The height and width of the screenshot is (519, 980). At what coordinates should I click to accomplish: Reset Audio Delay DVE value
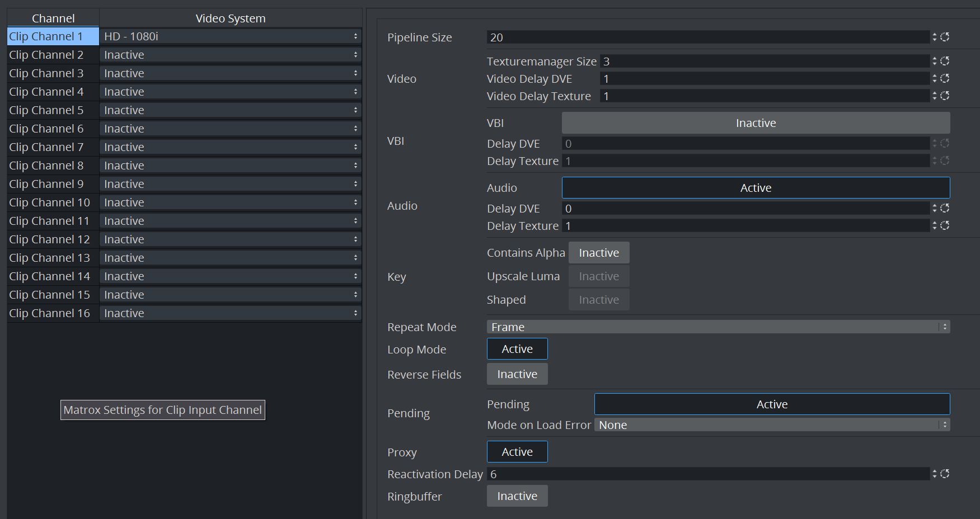[x=945, y=208]
